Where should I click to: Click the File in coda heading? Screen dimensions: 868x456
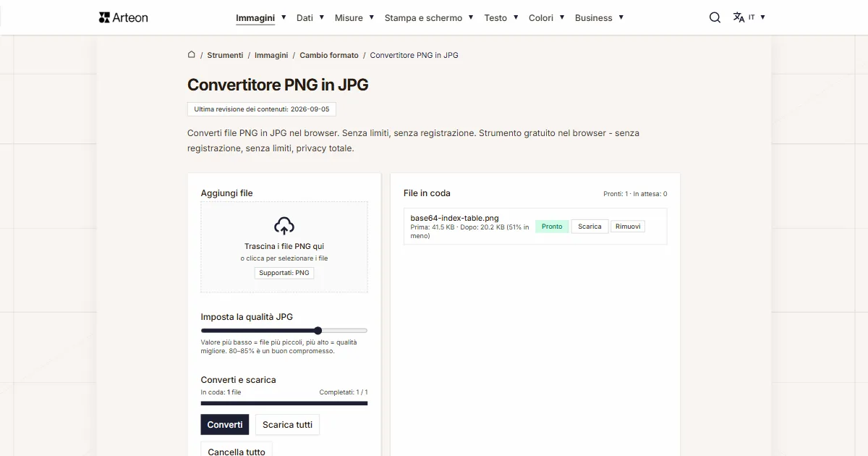click(427, 193)
